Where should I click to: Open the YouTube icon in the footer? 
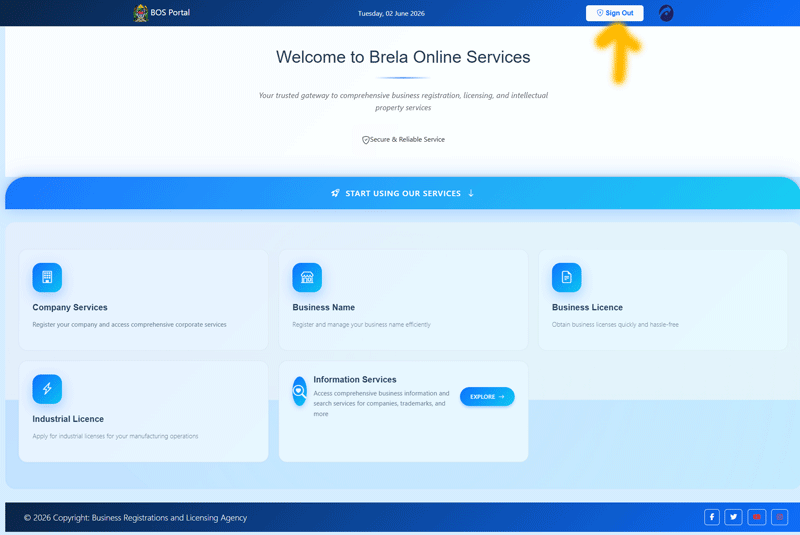757,517
